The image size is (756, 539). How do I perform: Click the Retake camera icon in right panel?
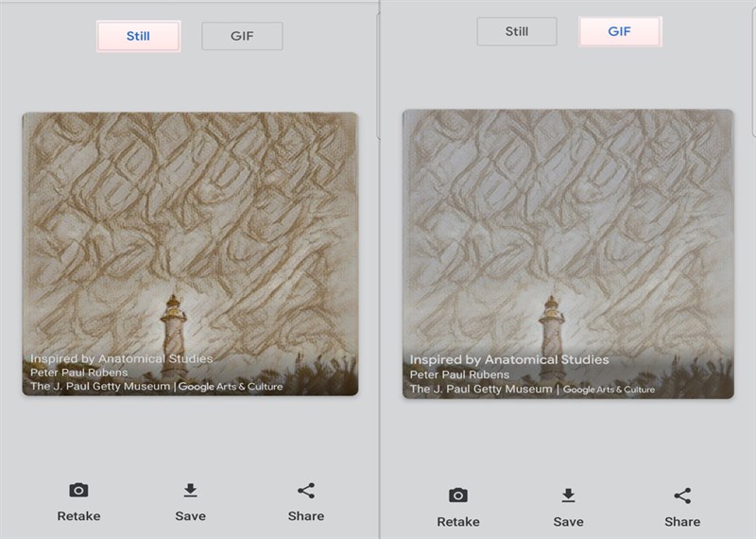[x=458, y=496]
